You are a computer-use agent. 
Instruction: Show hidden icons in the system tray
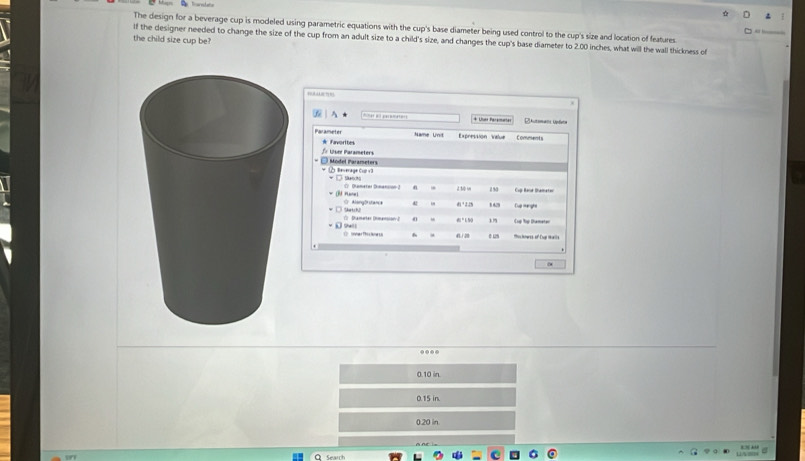tap(681, 452)
